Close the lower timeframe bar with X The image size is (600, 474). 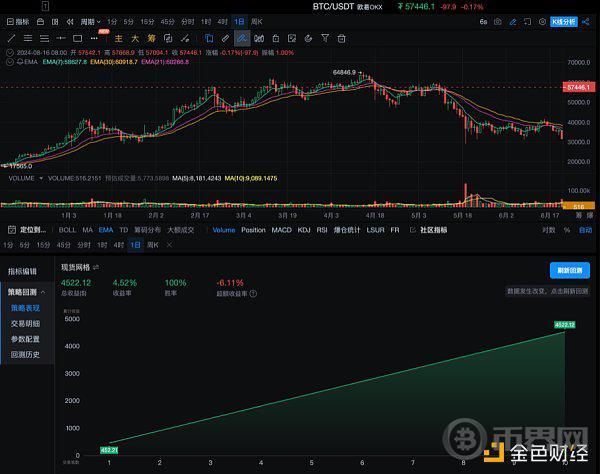click(x=169, y=245)
